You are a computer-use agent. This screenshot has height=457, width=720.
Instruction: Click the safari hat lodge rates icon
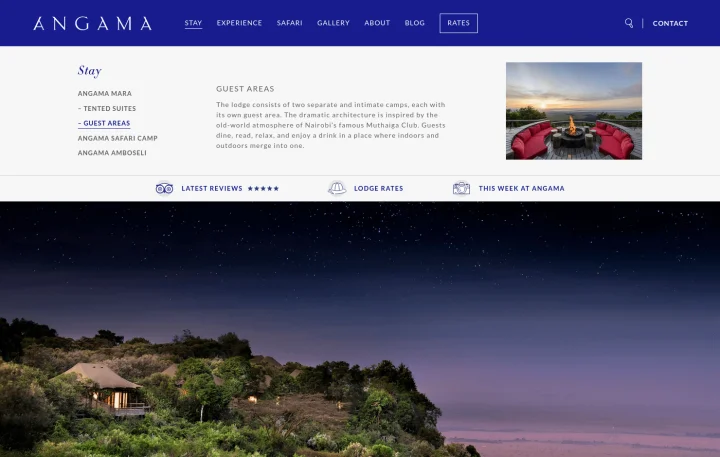pyautogui.click(x=337, y=188)
